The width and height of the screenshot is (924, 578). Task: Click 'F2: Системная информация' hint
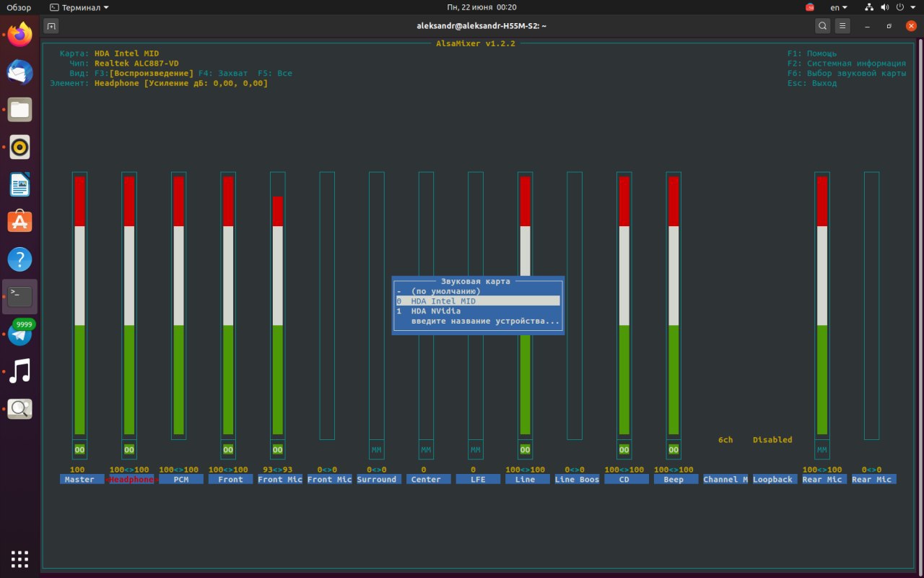tap(847, 64)
